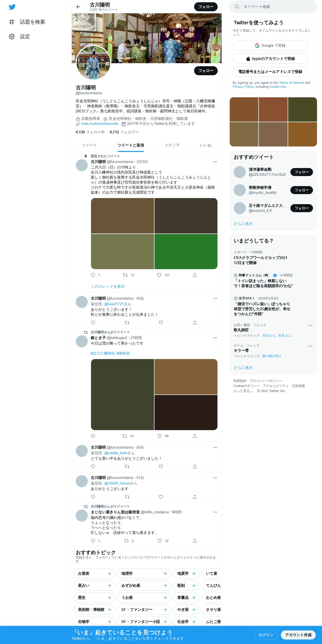Click このスレッドを表示 link
The width and height of the screenshot is (322, 644).
pyautogui.click(x=108, y=286)
